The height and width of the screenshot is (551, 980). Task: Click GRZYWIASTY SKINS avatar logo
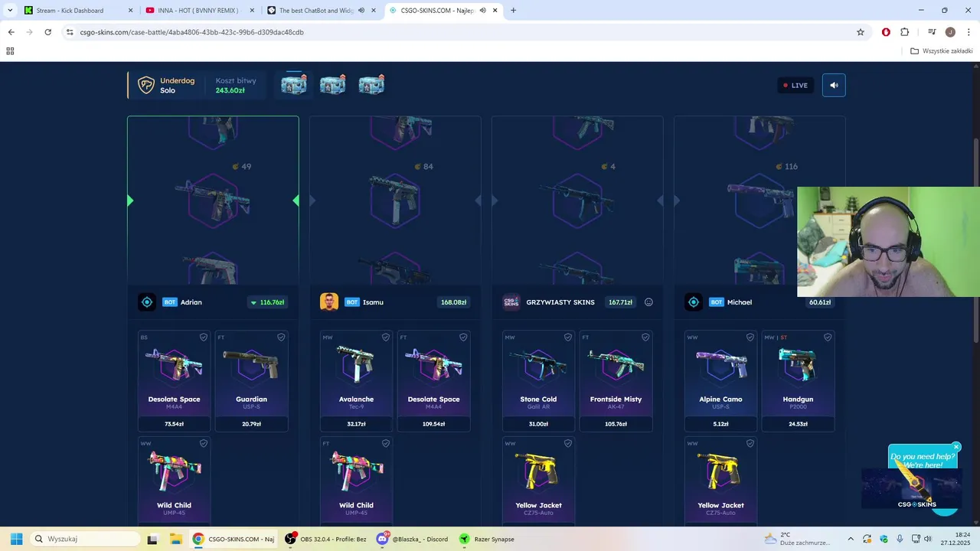coord(511,302)
